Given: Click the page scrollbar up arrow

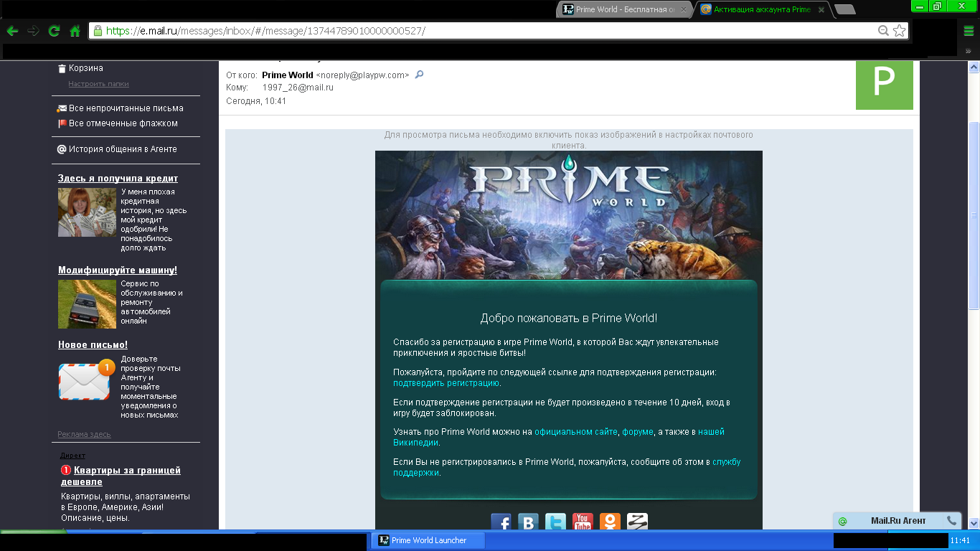Looking at the screenshot, I should tap(974, 67).
